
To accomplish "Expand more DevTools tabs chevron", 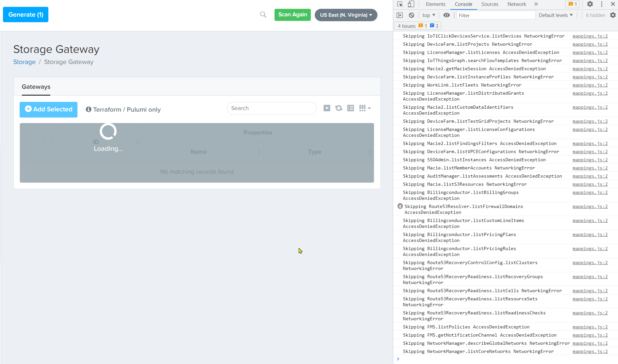I will (536, 4).
